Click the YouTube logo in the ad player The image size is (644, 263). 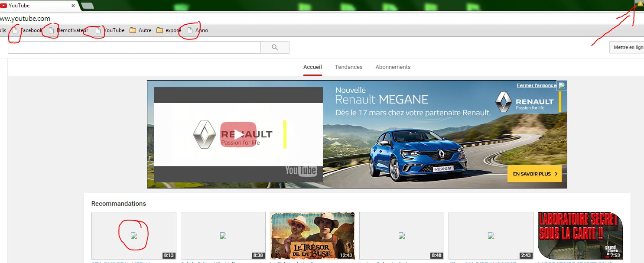tap(301, 170)
